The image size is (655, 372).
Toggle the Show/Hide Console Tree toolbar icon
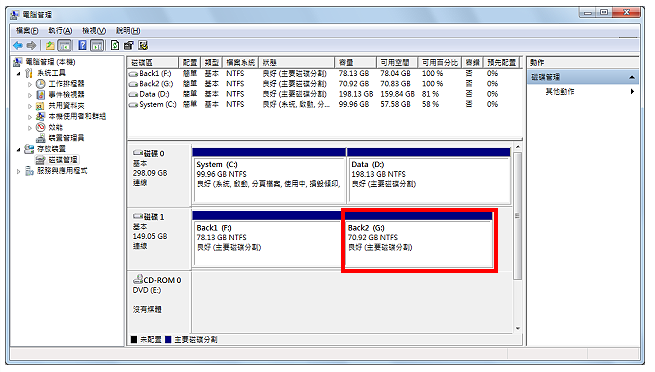(64, 46)
